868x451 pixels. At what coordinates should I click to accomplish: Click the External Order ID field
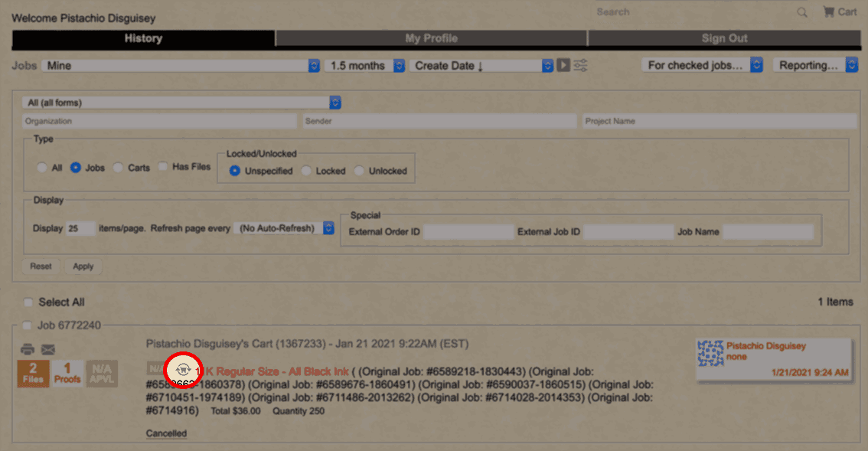point(469,231)
